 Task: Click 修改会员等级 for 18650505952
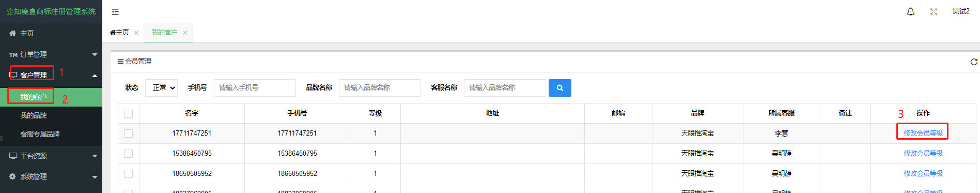click(923, 173)
